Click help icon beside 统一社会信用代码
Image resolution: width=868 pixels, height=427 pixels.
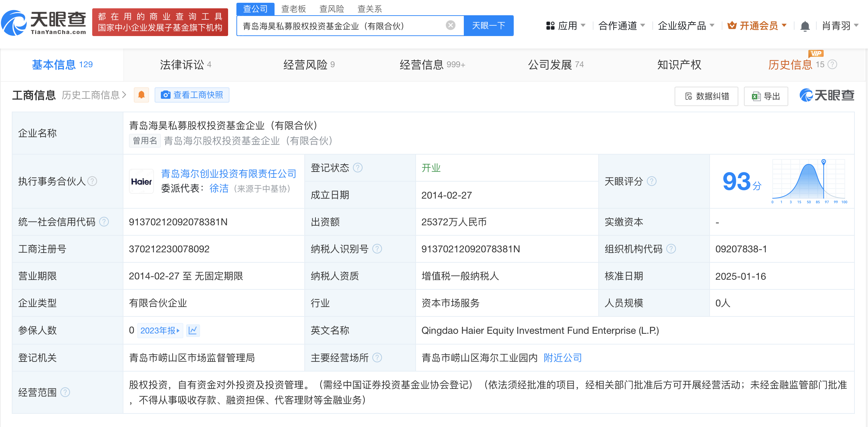pos(104,222)
